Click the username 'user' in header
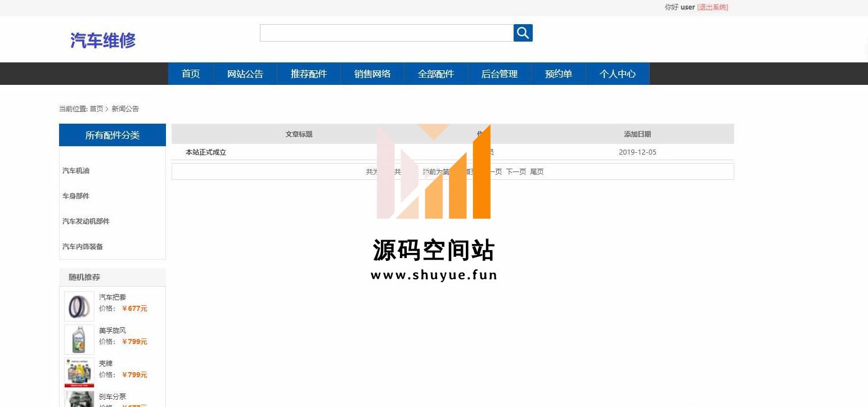The image size is (868, 407). pyautogui.click(x=687, y=7)
